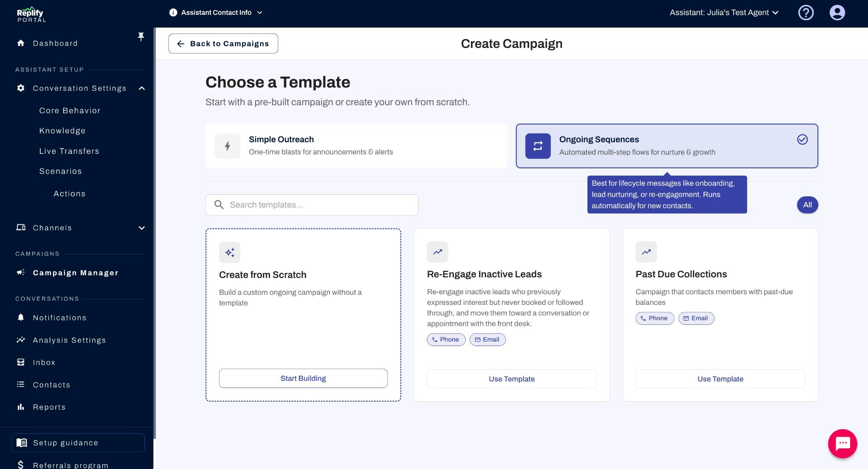Click the Search templates input field
This screenshot has width=868, height=469.
pyautogui.click(x=312, y=205)
